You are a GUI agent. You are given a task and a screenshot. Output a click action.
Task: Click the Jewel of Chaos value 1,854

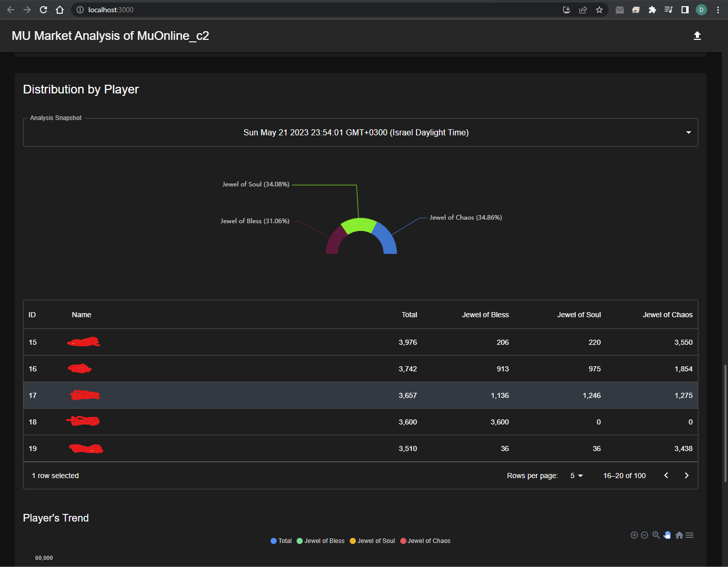pyautogui.click(x=684, y=369)
